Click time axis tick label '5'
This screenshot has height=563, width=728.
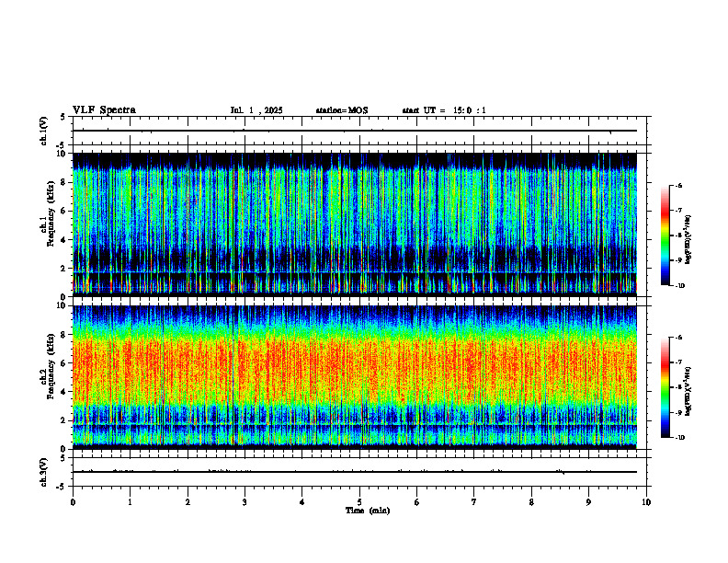pyautogui.click(x=359, y=502)
